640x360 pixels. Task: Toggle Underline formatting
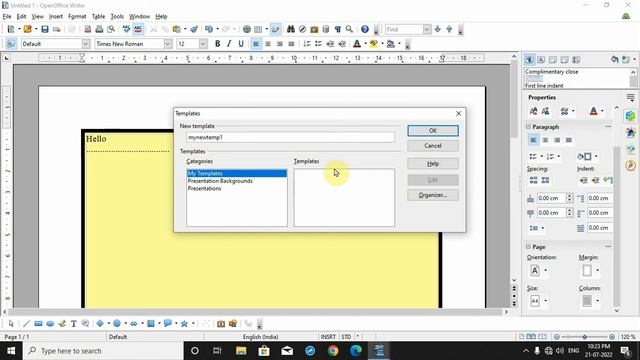point(241,44)
